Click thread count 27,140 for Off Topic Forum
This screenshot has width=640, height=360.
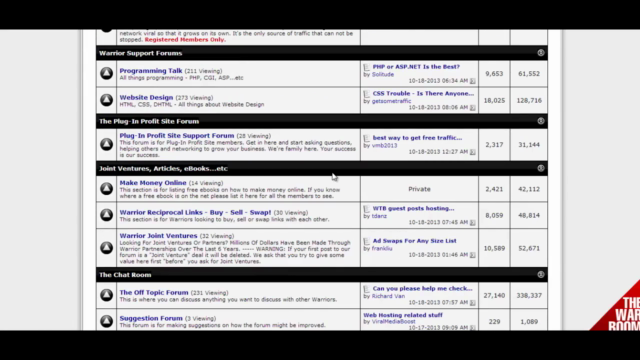point(494,296)
